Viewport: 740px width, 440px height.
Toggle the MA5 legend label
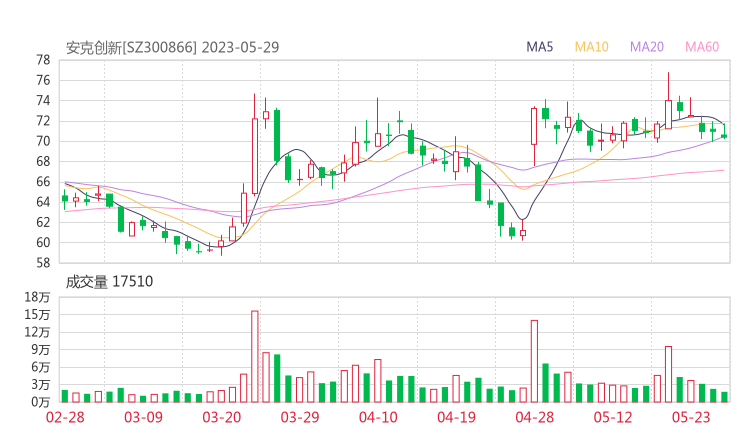click(x=540, y=47)
